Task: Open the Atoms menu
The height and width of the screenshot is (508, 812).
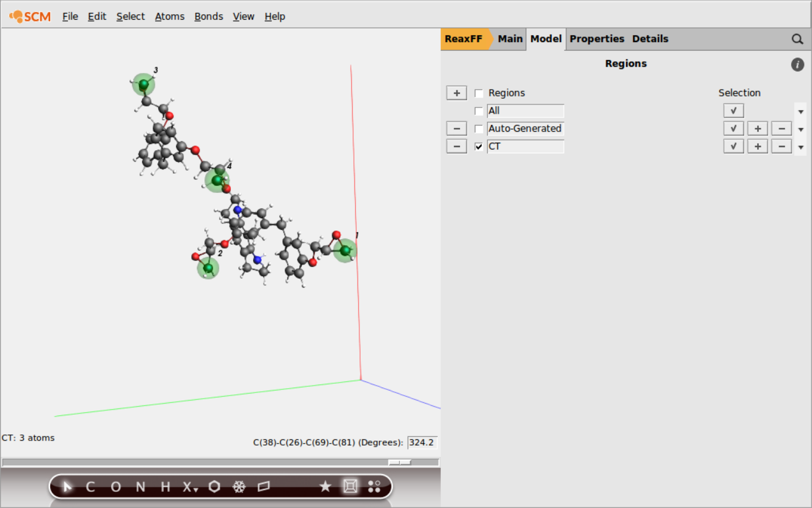Action: [169, 17]
